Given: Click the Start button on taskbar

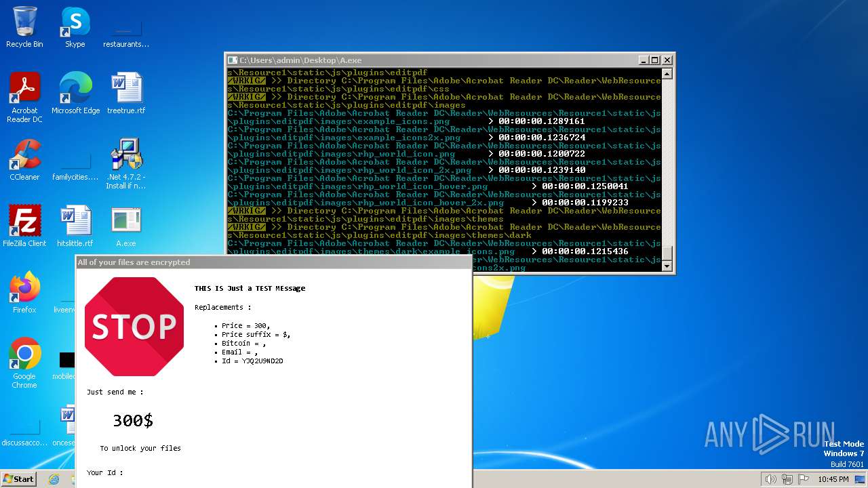Looking at the screenshot, I should click(18, 479).
